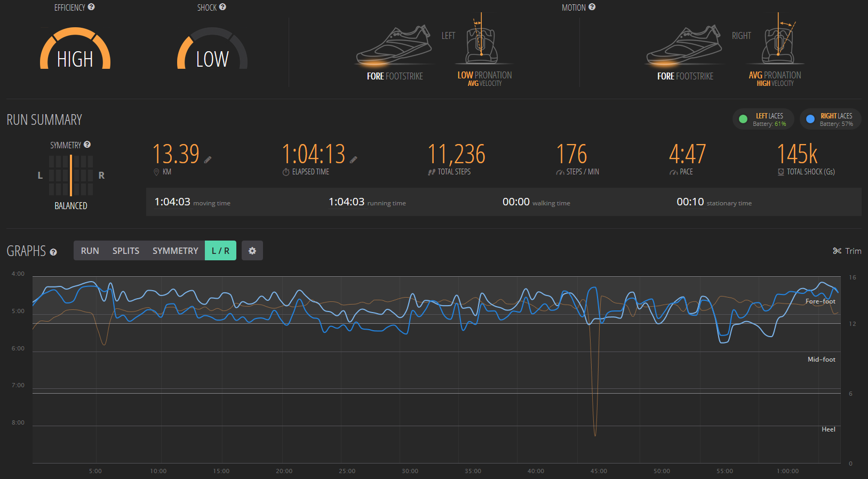This screenshot has height=479, width=868.
Task: Switch to the SPLITS graph tab
Action: (125, 251)
